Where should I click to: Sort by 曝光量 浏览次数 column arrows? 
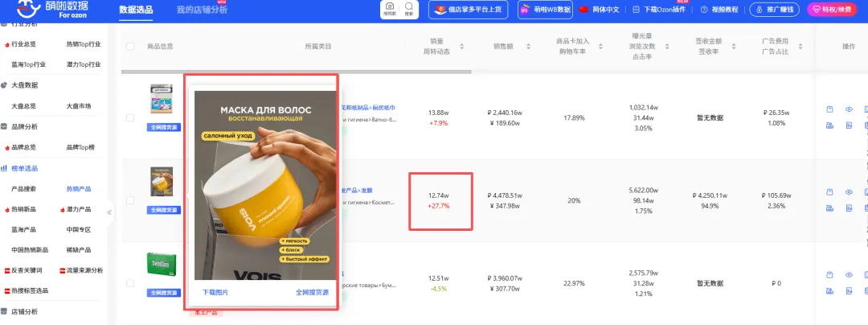coord(668,47)
